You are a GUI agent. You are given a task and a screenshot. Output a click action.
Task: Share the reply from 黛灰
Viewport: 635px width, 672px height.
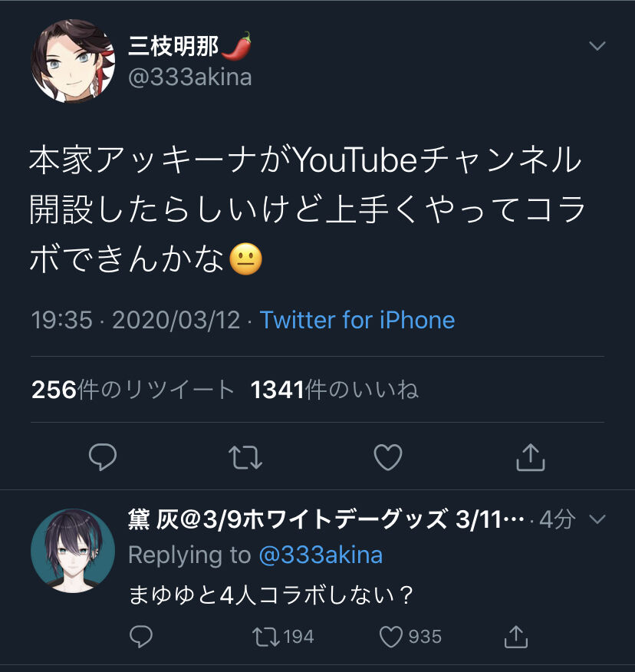point(516,636)
